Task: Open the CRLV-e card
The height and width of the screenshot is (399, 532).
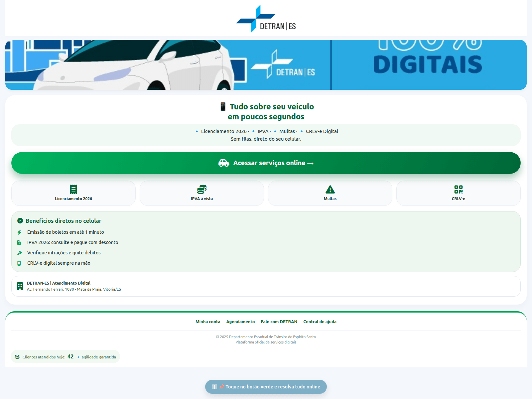Action: click(459, 193)
